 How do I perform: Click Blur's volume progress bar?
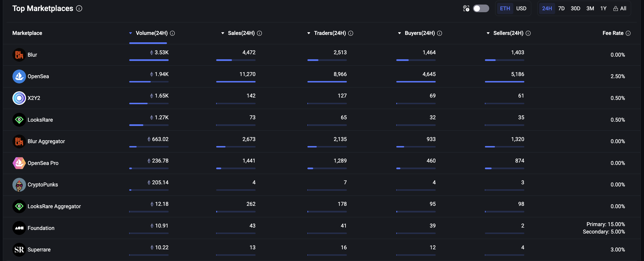click(149, 60)
